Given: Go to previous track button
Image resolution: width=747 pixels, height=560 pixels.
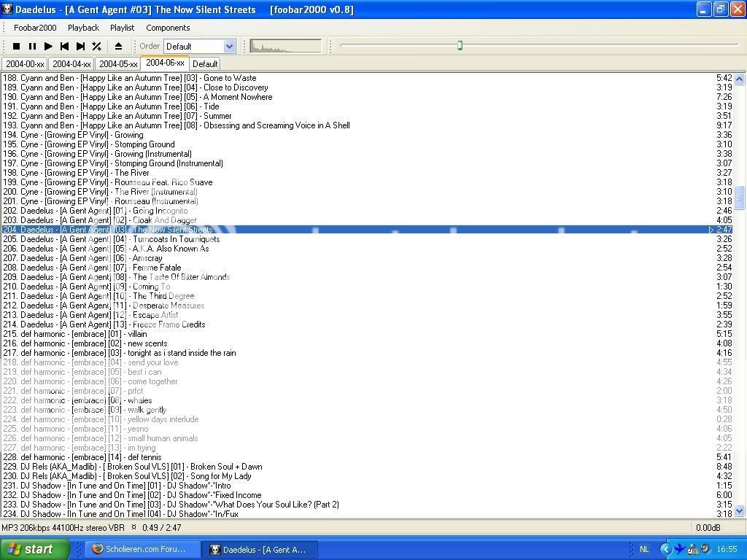Looking at the screenshot, I should (64, 46).
